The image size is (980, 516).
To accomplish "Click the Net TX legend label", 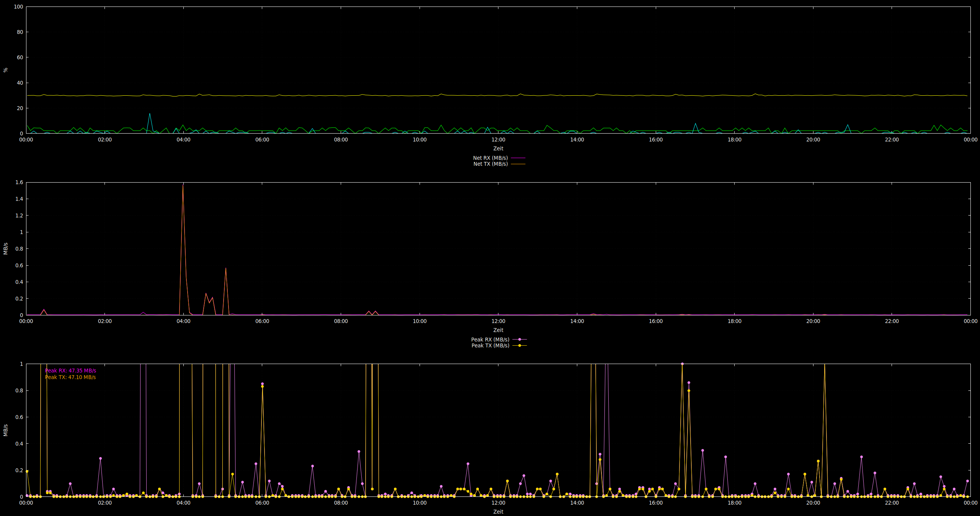I will click(x=490, y=164).
